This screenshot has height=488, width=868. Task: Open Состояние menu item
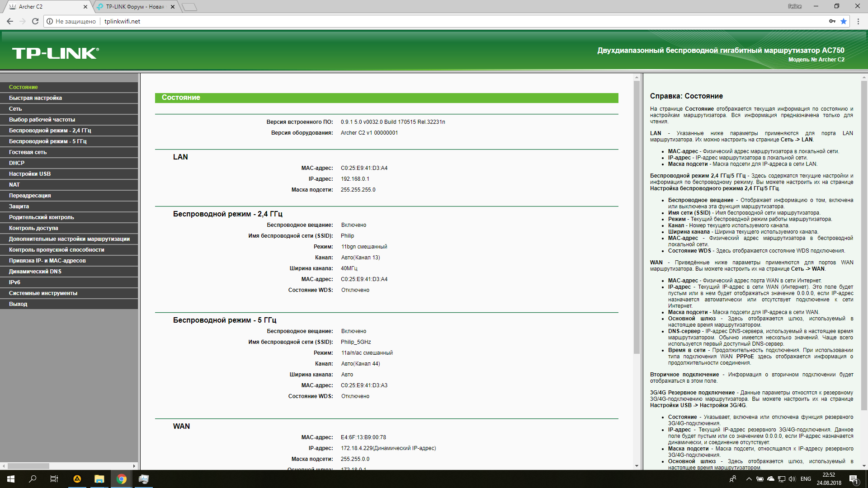(x=69, y=87)
